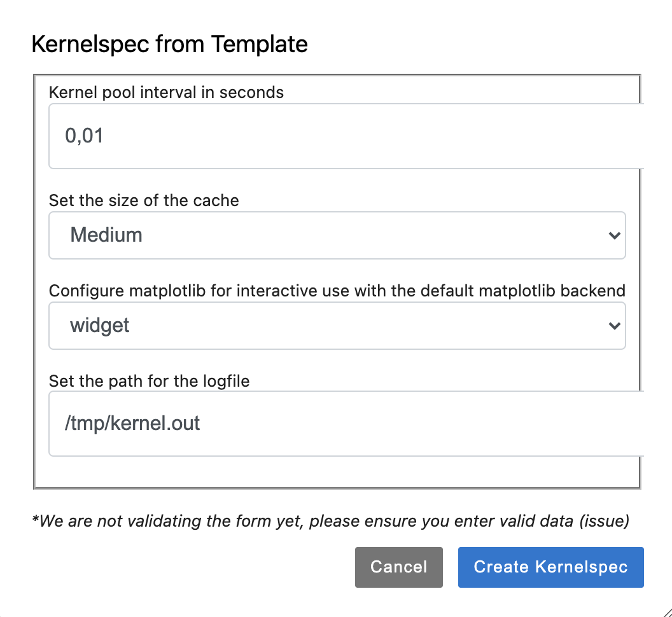Click the 'Set the path for the logfile' label

[x=149, y=381]
